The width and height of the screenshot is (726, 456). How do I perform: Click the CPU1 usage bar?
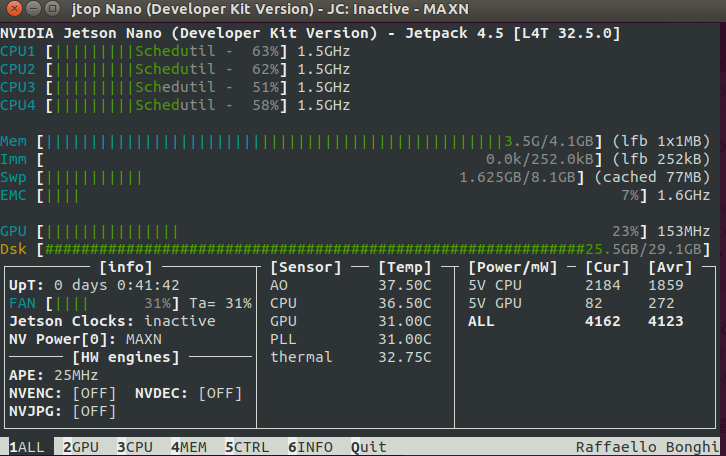point(166,51)
